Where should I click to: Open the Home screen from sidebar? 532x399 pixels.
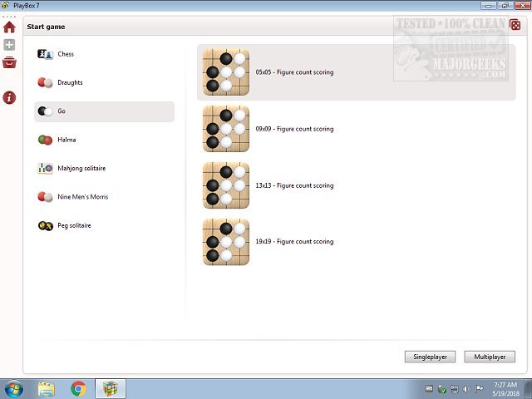tap(9, 27)
